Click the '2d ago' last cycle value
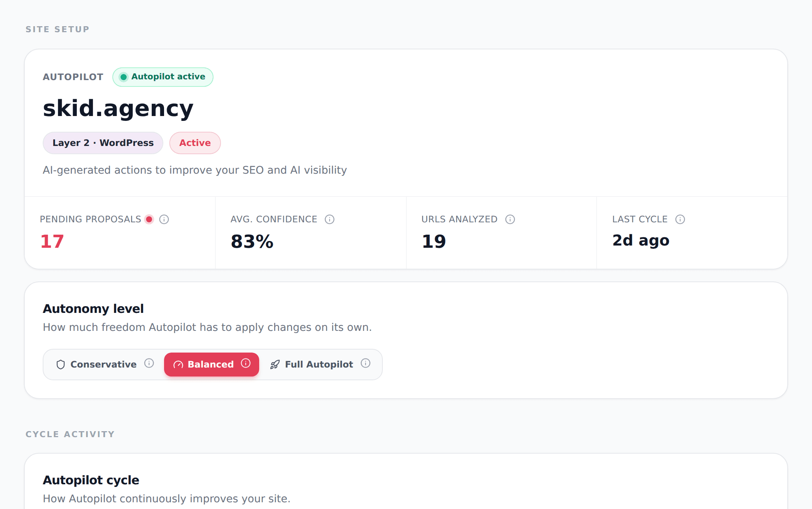 click(x=641, y=241)
